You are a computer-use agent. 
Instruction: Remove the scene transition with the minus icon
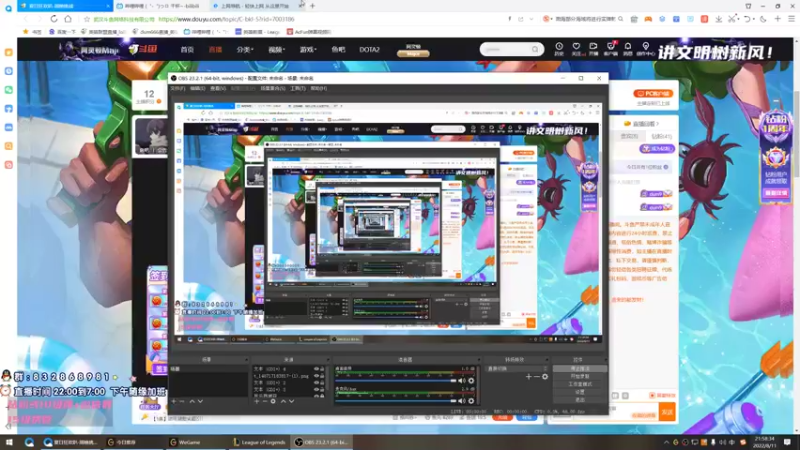point(537,377)
